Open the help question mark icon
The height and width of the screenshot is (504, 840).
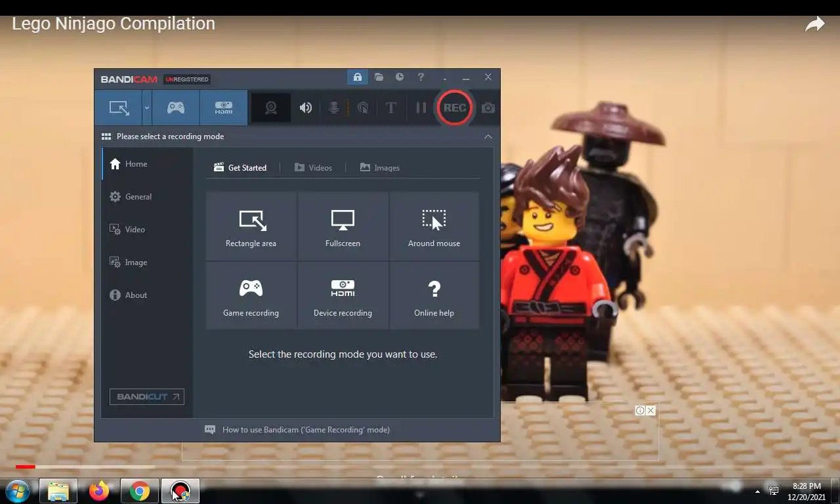click(x=421, y=77)
